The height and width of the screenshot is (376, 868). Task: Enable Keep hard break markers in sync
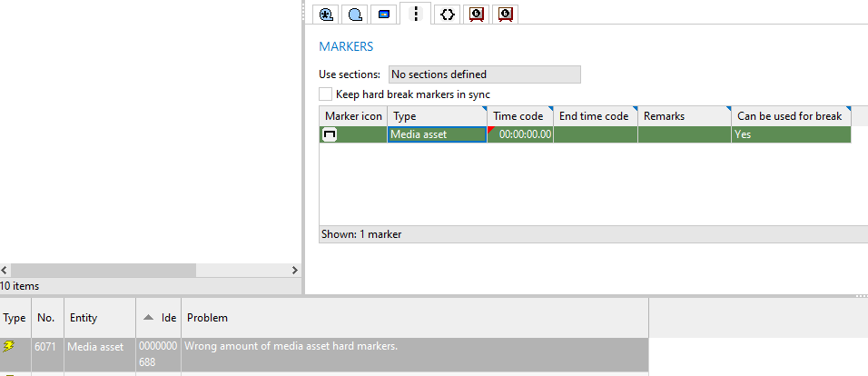(x=325, y=94)
